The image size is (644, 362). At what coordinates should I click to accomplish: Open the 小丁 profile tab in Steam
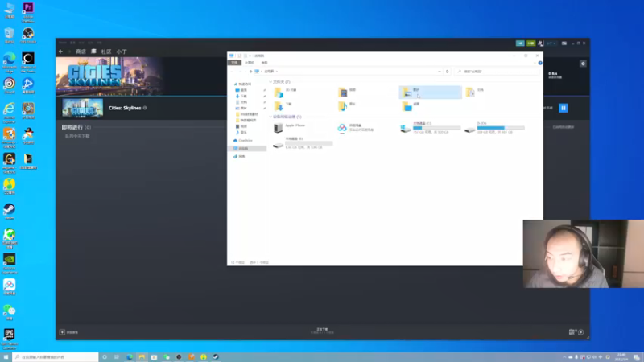pyautogui.click(x=122, y=51)
